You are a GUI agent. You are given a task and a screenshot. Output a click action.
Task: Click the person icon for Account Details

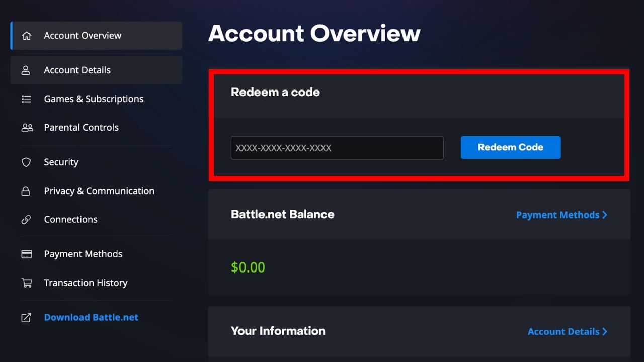click(x=26, y=70)
